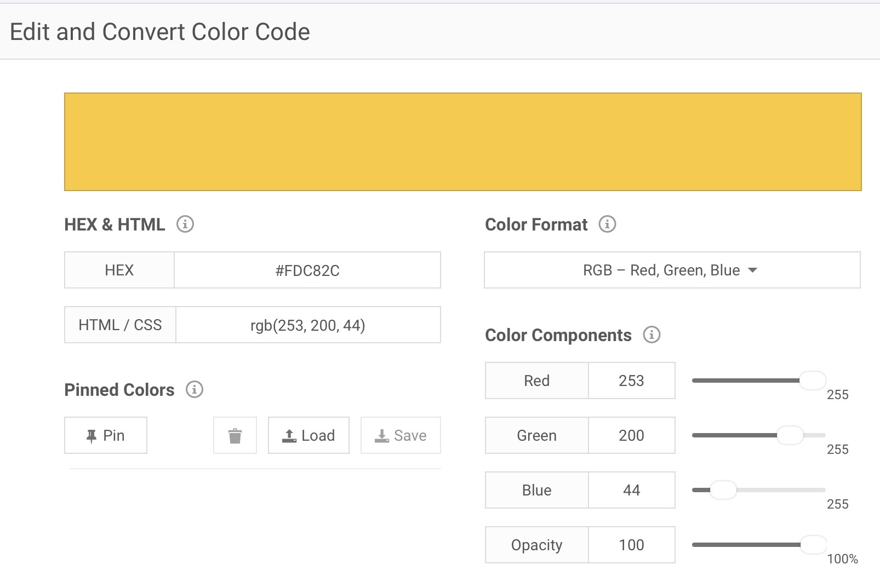Click the Color Format heading

click(x=536, y=224)
